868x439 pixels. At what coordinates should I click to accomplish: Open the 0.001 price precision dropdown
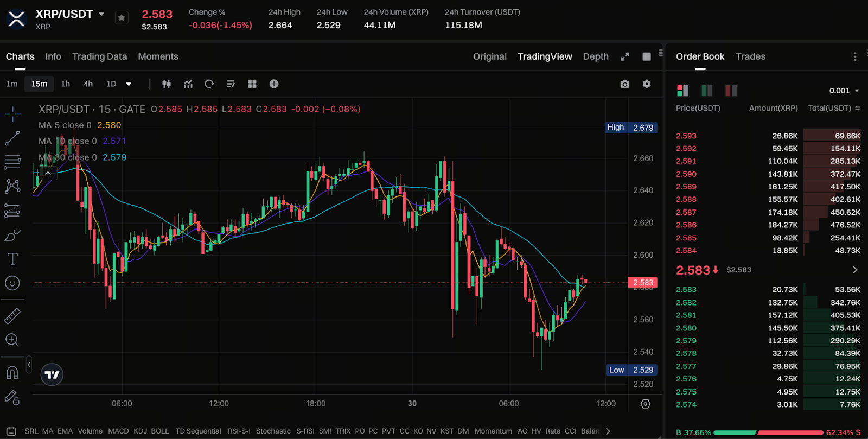[844, 91]
